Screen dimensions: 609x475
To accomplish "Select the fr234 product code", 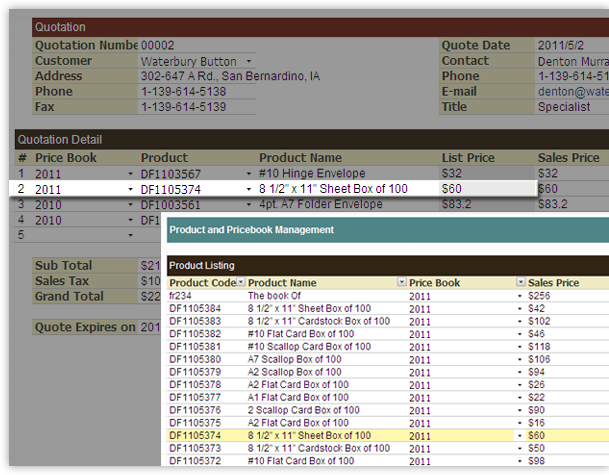I will point(180,296).
